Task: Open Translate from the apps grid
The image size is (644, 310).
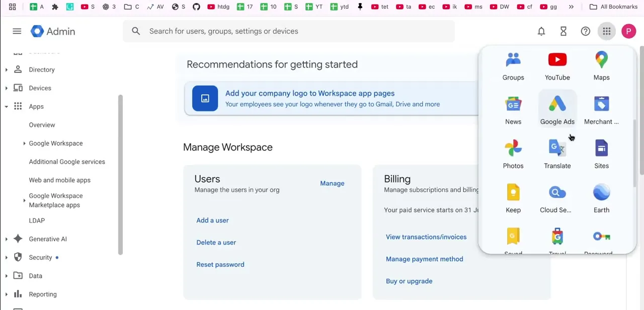Action: pyautogui.click(x=557, y=155)
